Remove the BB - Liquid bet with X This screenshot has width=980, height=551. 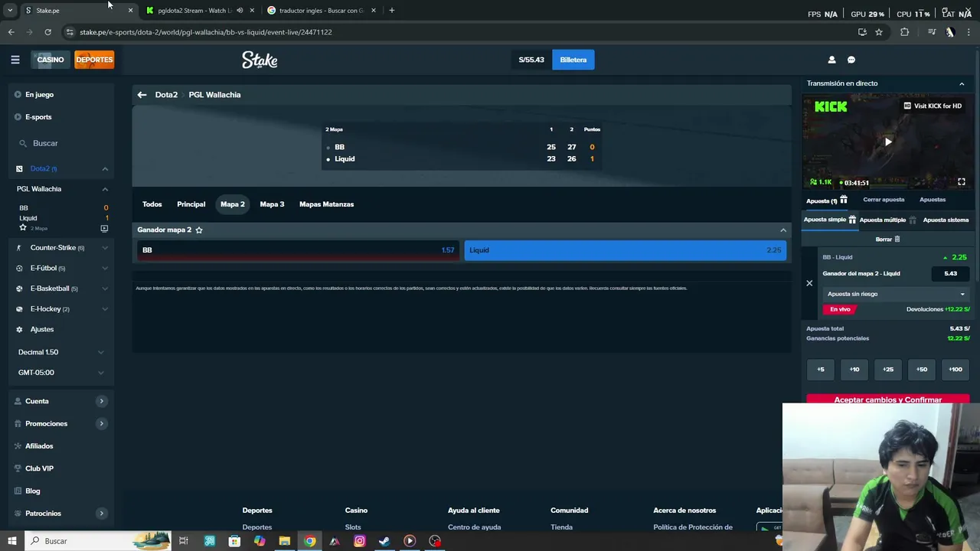click(809, 283)
